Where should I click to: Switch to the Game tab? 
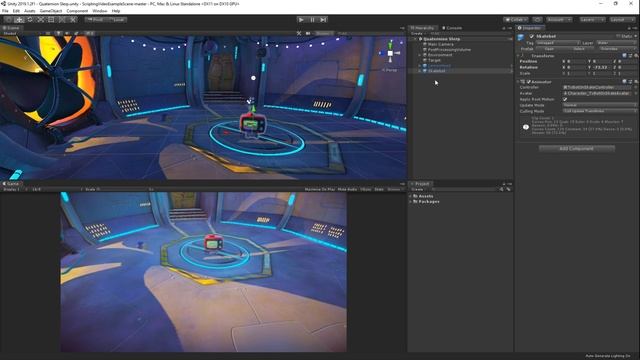11,184
